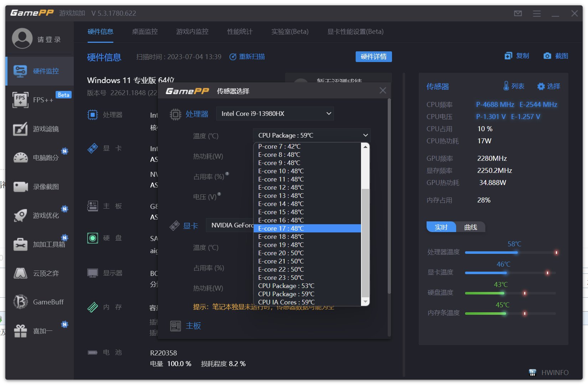Screen dimensions: 588x385
Task: Click the 主板 motherboard icon in hardware list
Action: tap(93, 206)
